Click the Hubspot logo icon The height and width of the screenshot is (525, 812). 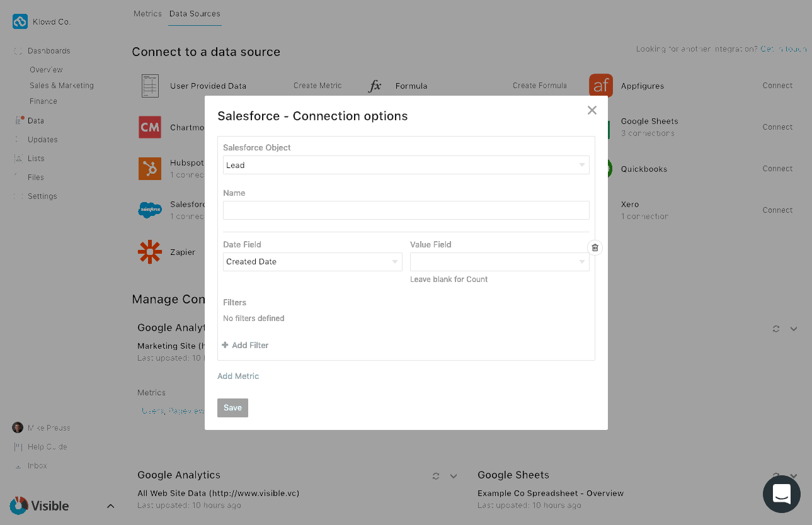click(150, 169)
